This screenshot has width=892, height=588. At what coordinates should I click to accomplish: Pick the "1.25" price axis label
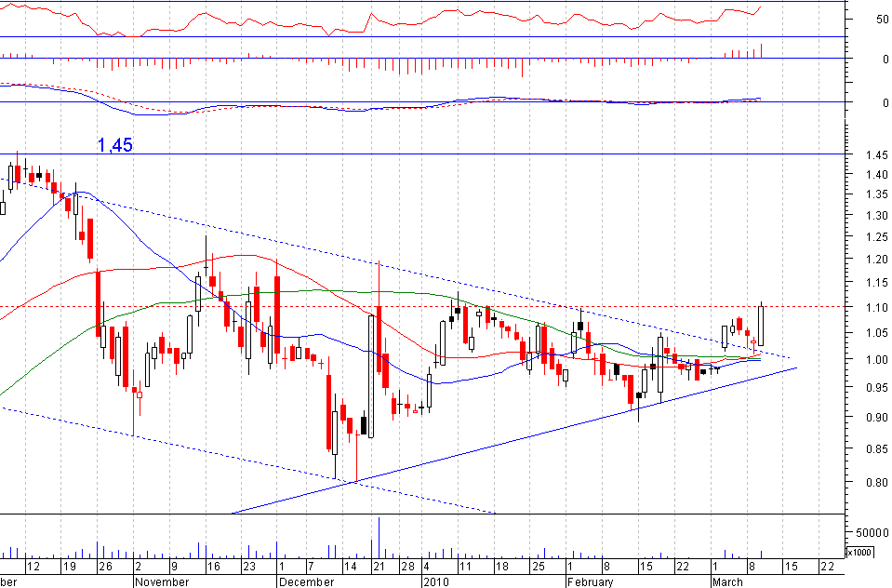tap(876, 237)
